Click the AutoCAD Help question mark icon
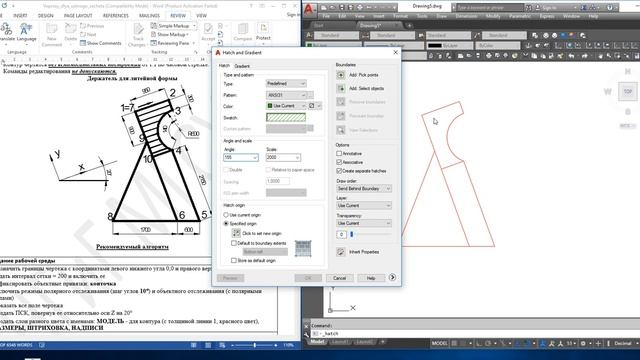The image size is (640, 360). point(610,7)
